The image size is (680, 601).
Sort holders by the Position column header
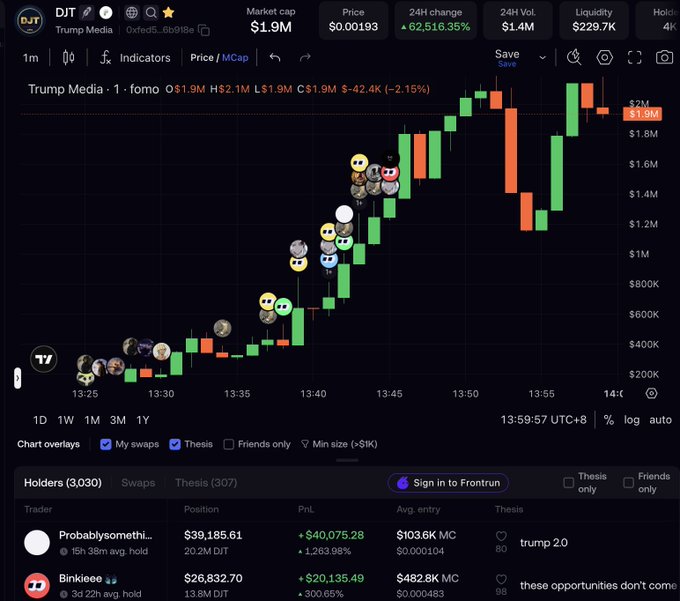(x=201, y=509)
